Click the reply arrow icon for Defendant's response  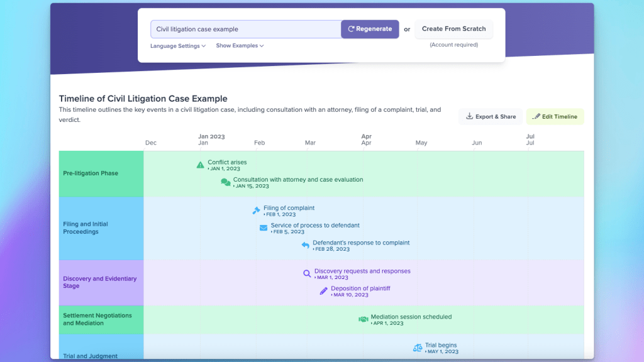pyautogui.click(x=305, y=245)
